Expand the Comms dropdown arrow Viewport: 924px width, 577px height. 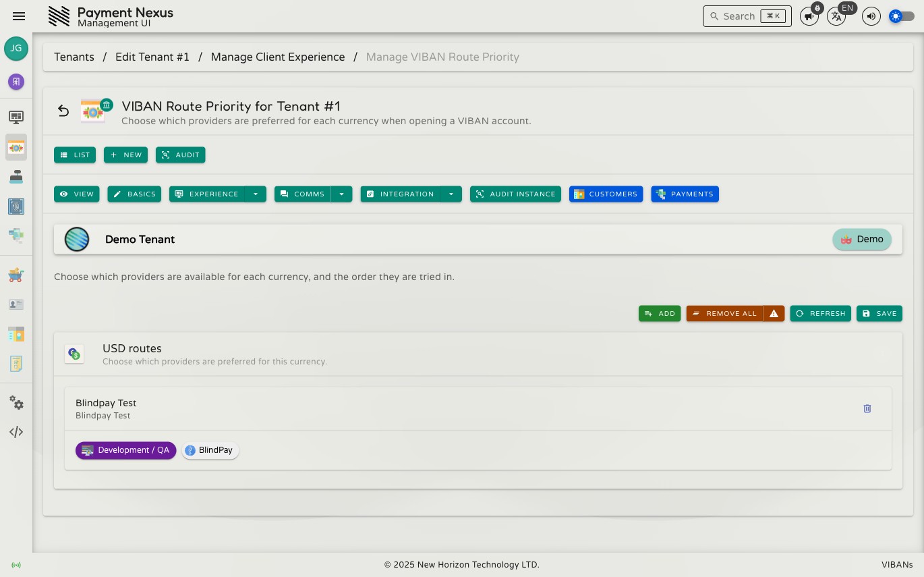coord(341,194)
